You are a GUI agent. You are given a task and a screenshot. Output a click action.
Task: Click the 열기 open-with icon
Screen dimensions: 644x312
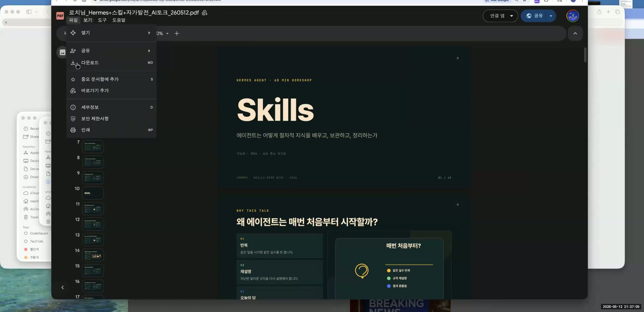point(73,33)
